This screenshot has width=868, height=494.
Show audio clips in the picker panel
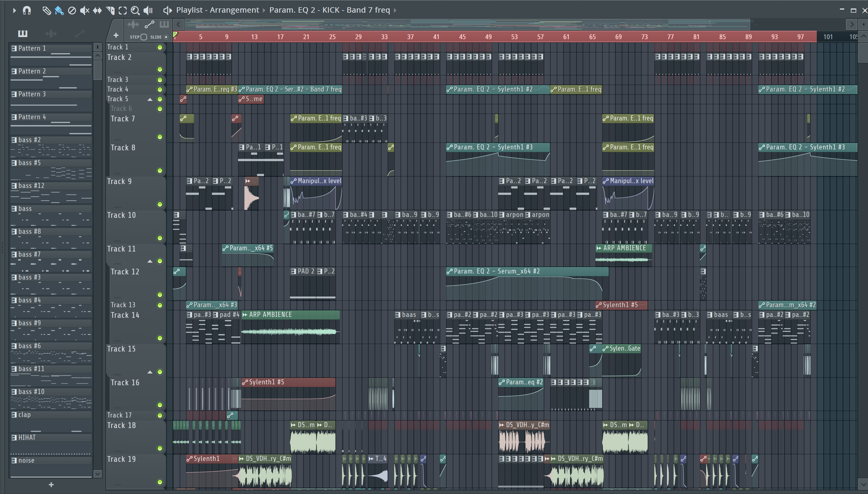point(51,33)
